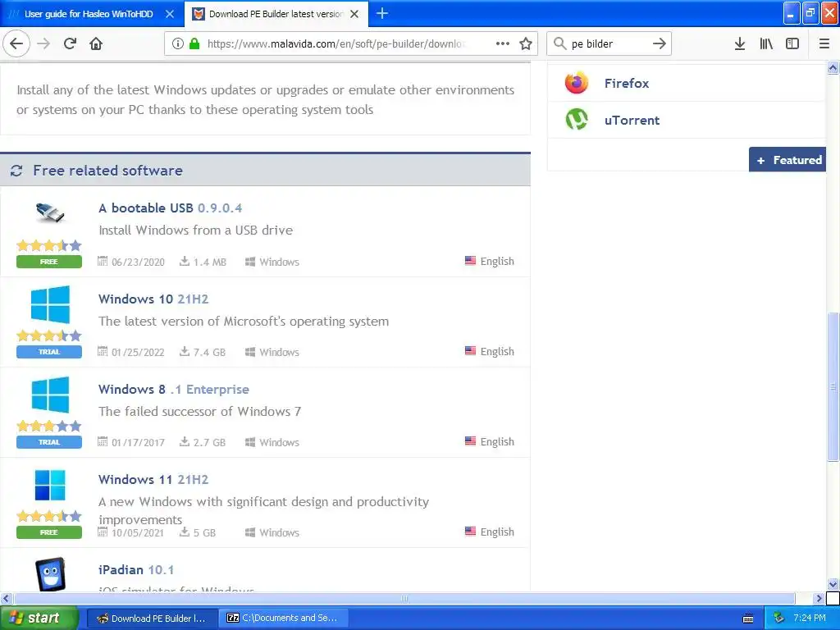840x630 pixels.
Task: Click the horizontal scrollbar thumb
Action: pyautogui.click(x=404, y=598)
